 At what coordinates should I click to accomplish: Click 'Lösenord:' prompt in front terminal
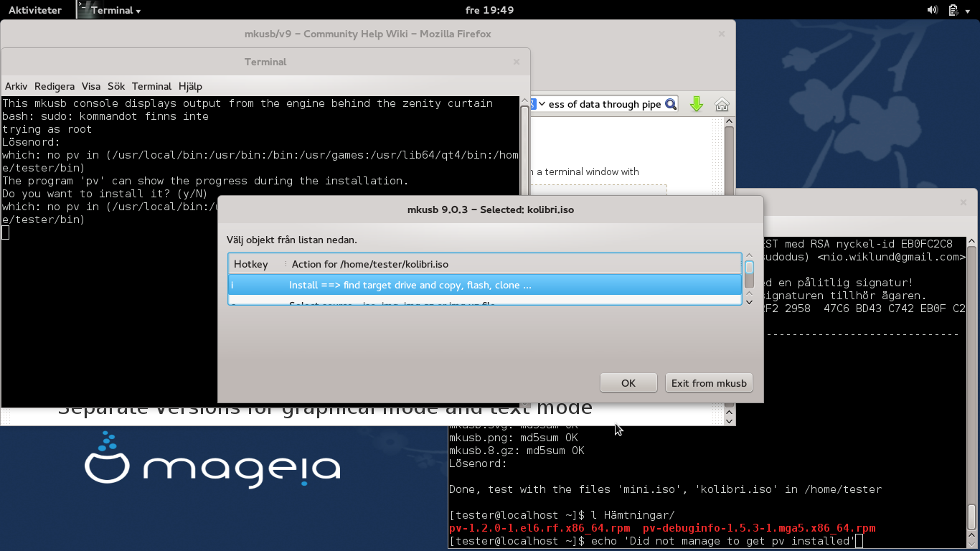[x=31, y=142]
